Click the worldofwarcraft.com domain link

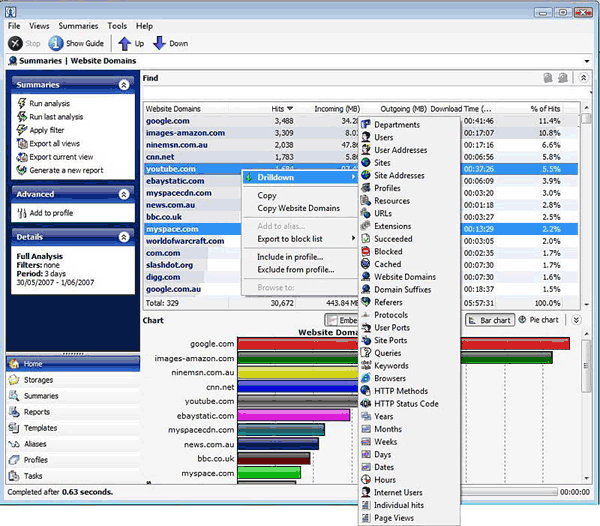(x=185, y=241)
